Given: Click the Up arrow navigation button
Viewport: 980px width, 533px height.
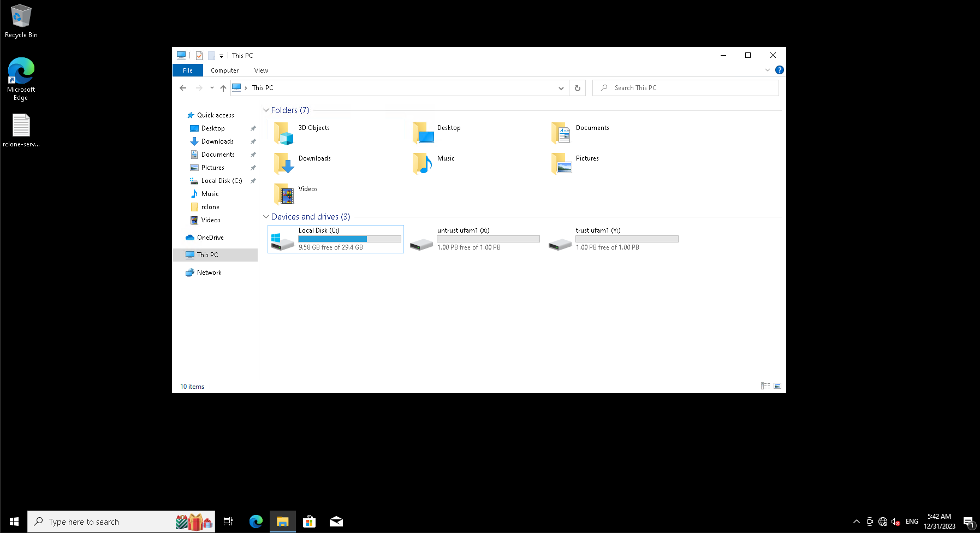Looking at the screenshot, I should pyautogui.click(x=223, y=88).
